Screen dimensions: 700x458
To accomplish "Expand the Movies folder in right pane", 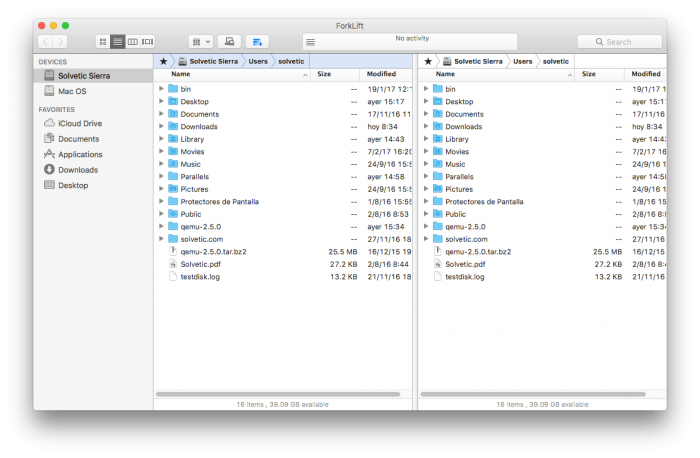I will point(426,151).
